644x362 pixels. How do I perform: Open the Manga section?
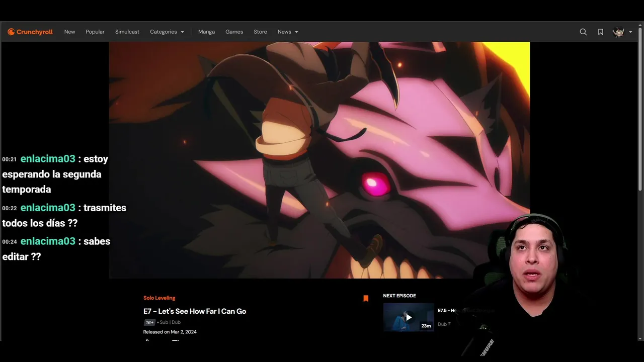click(206, 32)
